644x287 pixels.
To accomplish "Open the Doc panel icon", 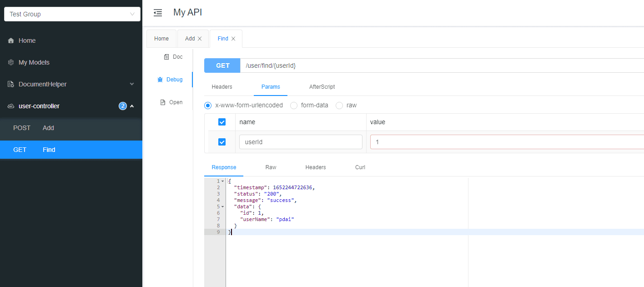I will coord(166,57).
